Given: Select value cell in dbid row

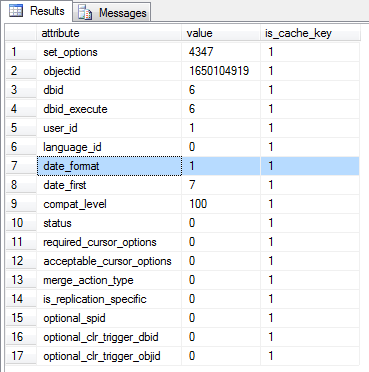Looking at the screenshot, I should pyautogui.click(x=221, y=90).
